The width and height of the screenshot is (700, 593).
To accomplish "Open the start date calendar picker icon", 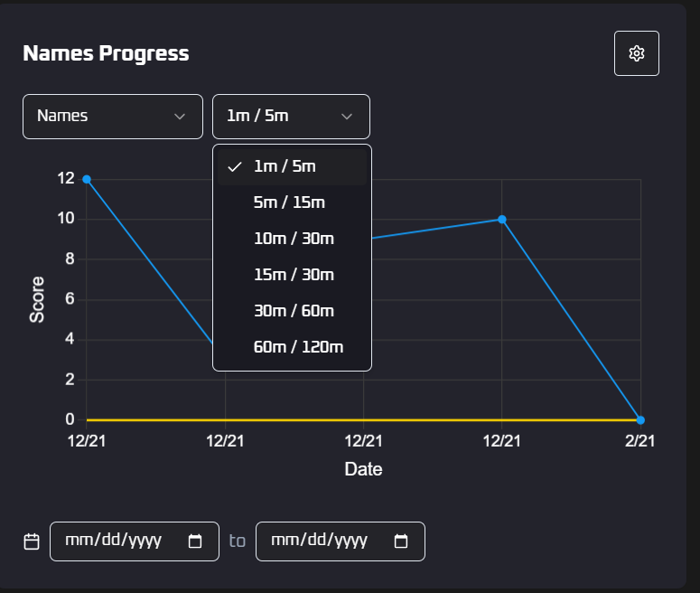I will (x=195, y=541).
